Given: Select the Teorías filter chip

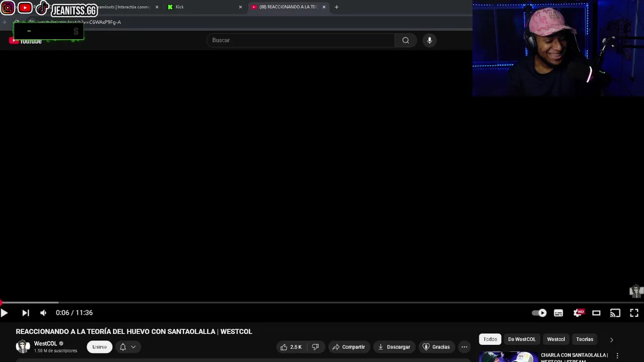Looking at the screenshot, I should pos(585,339).
